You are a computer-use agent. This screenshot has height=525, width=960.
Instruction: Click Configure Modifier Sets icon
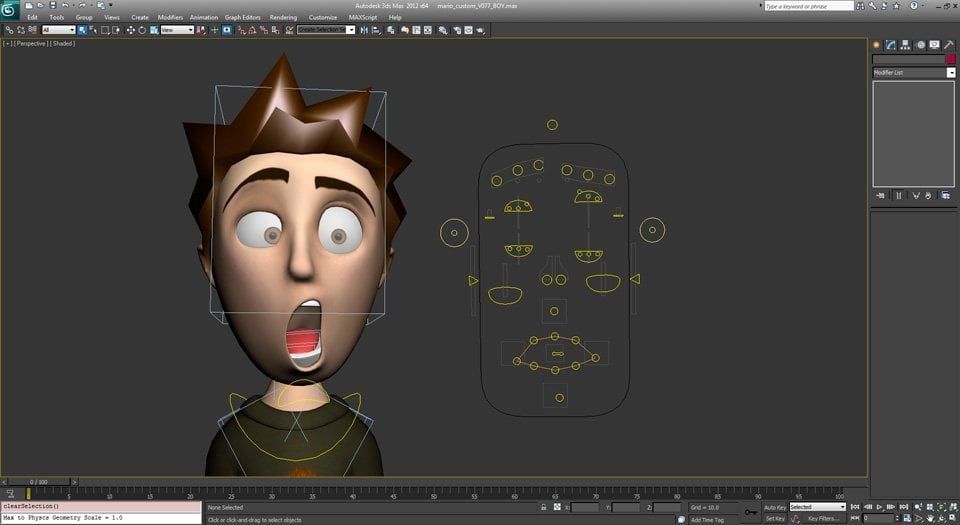(946, 196)
